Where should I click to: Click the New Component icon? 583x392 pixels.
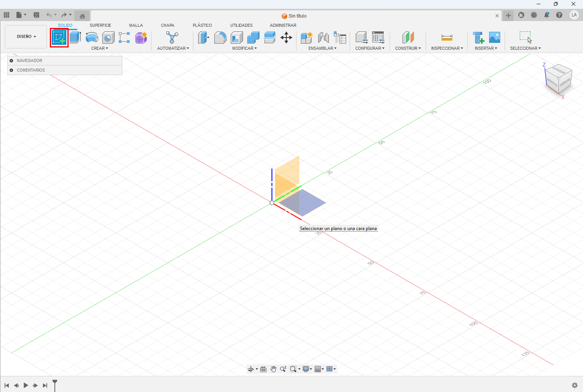(307, 38)
